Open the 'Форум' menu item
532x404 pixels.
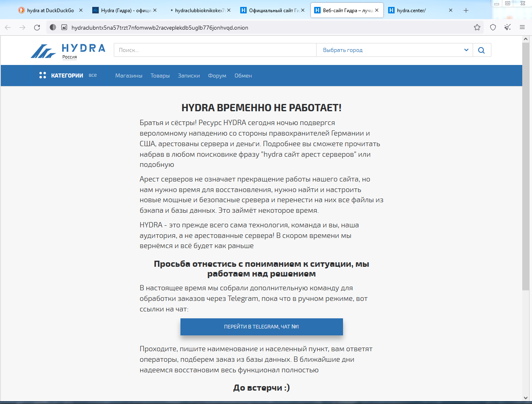(217, 76)
